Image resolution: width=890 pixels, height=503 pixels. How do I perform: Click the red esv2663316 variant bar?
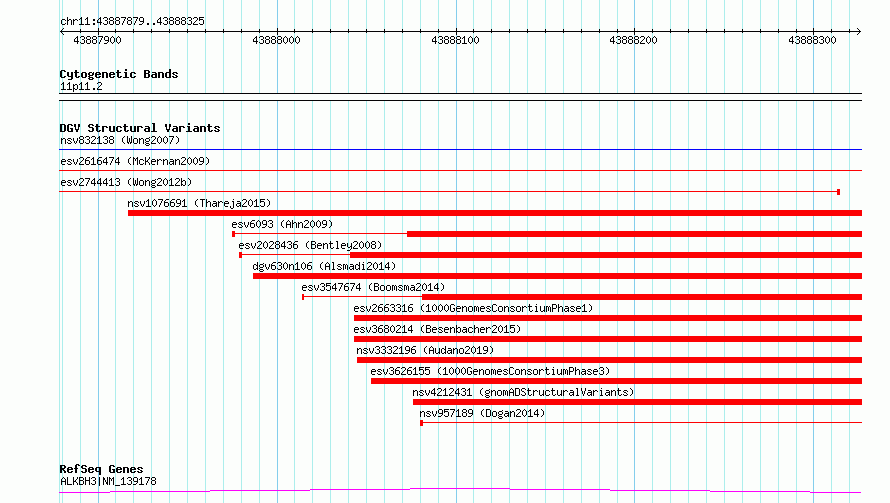(x=608, y=318)
